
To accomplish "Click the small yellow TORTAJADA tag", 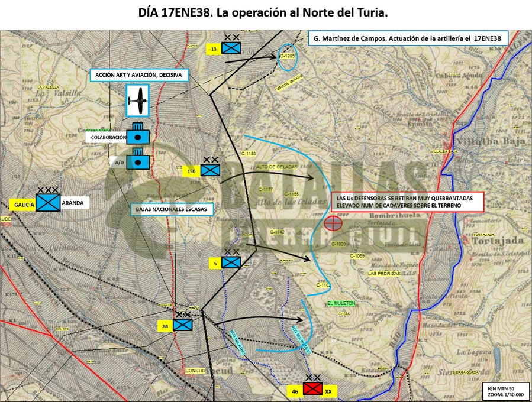I will coord(484,235).
